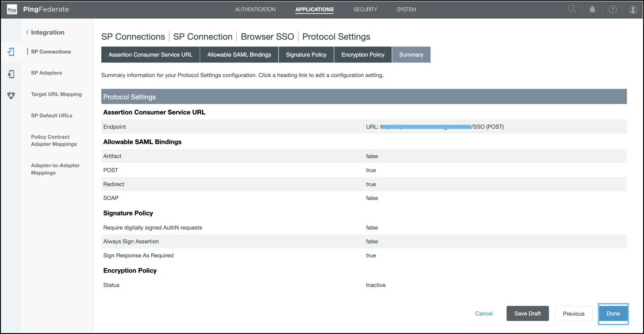The width and height of the screenshot is (644, 334).
Task: Switch to Assertion Consumer Service URL tab
Action: click(x=150, y=55)
